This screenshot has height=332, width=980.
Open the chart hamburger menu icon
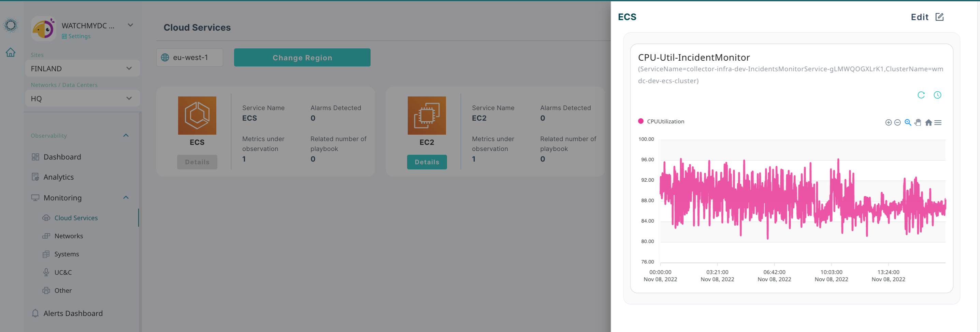coord(938,122)
